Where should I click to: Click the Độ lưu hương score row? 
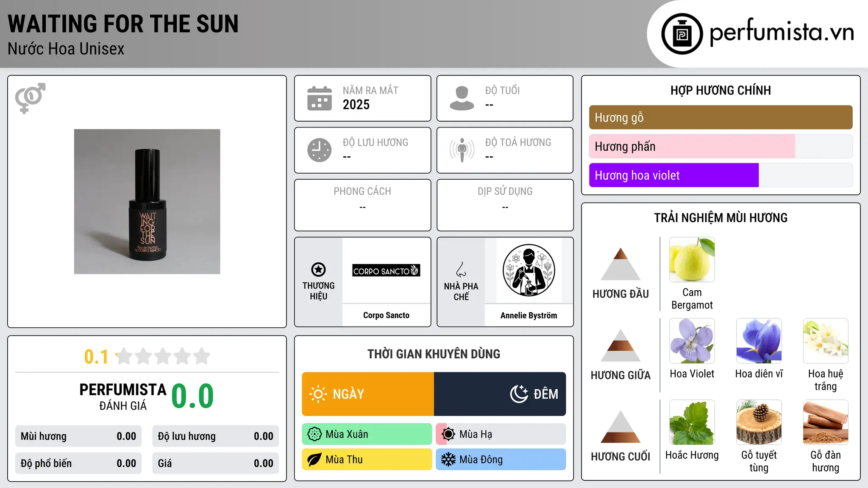click(215, 436)
